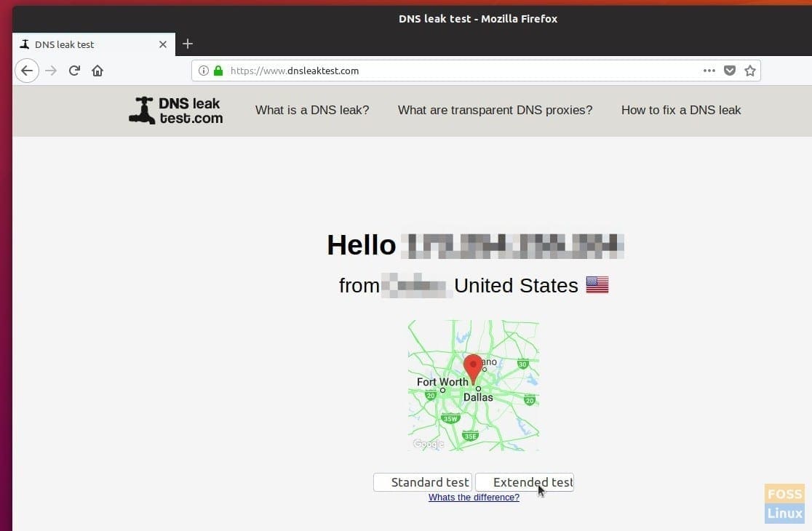Open a new tab with the plus button
The image size is (812, 531).
[x=188, y=44]
